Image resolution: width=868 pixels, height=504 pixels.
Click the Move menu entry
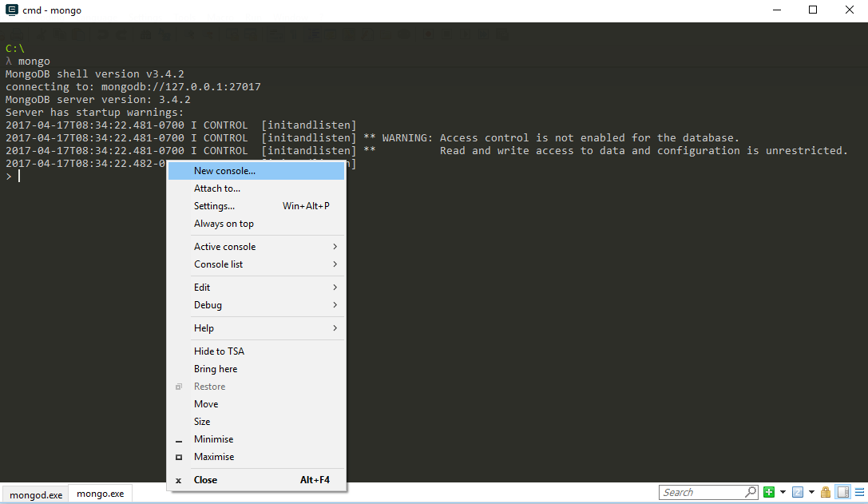coord(256,404)
